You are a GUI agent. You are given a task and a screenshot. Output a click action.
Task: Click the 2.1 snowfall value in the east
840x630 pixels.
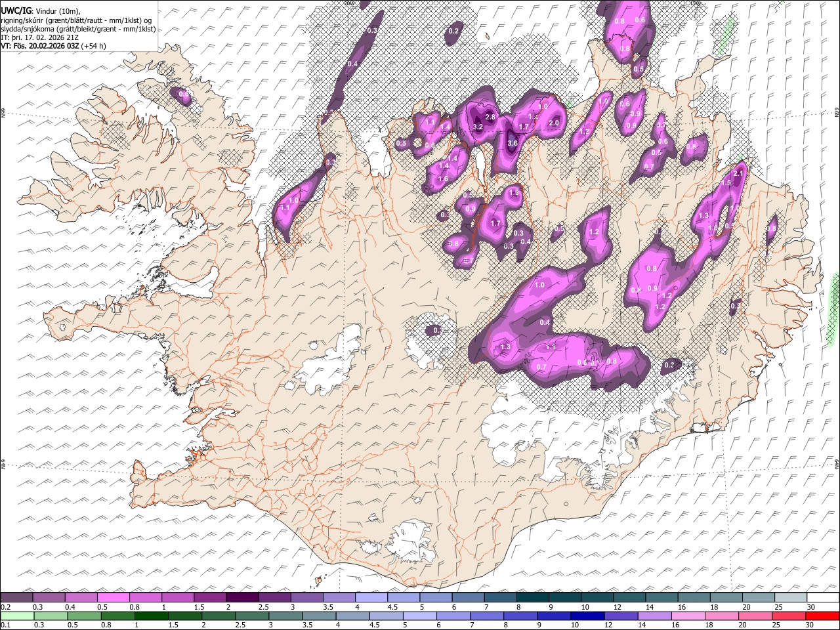pyautogui.click(x=738, y=173)
